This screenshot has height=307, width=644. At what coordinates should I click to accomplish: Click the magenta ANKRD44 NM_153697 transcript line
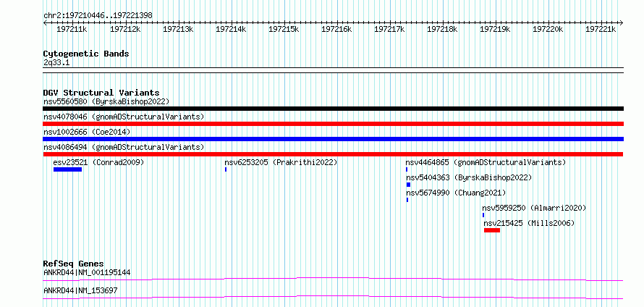click(333, 298)
